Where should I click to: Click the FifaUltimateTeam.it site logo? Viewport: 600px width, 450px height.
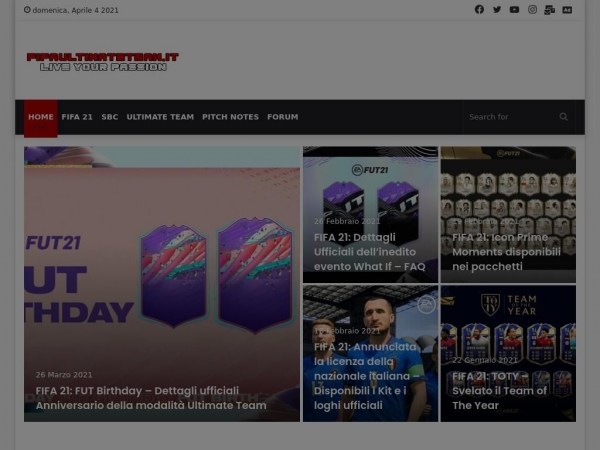click(x=103, y=62)
